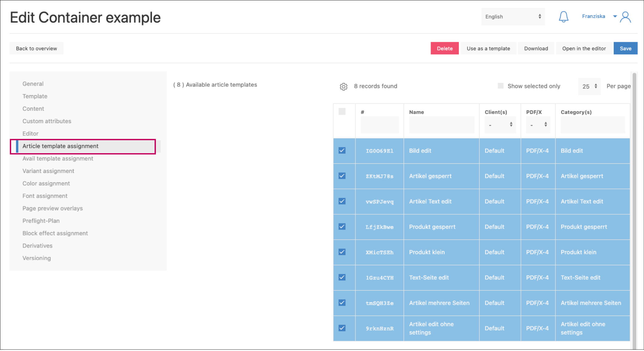Click the notification bell icon

pos(563,17)
